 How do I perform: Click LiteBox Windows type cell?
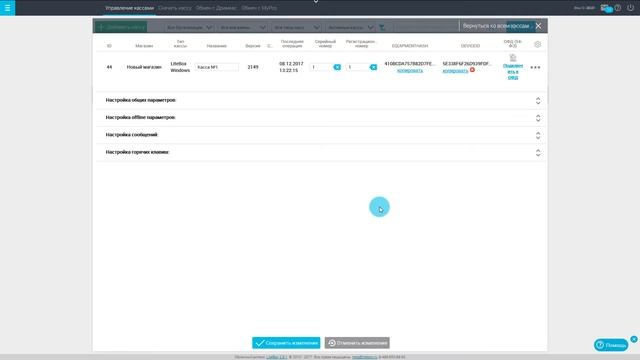coord(180,67)
